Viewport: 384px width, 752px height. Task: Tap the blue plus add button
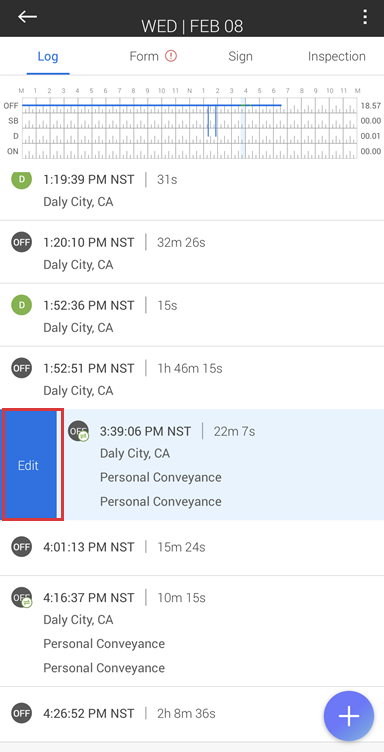tap(349, 716)
